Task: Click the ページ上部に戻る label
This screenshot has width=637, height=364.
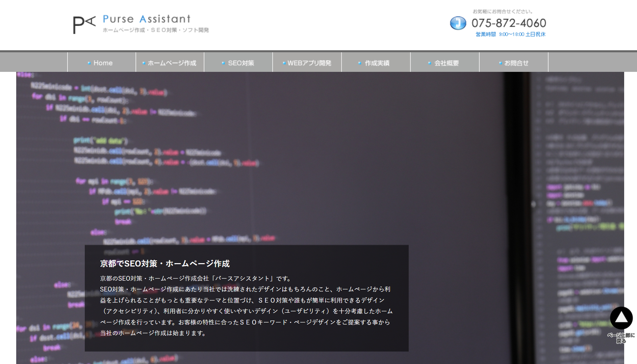Action: click(x=621, y=338)
